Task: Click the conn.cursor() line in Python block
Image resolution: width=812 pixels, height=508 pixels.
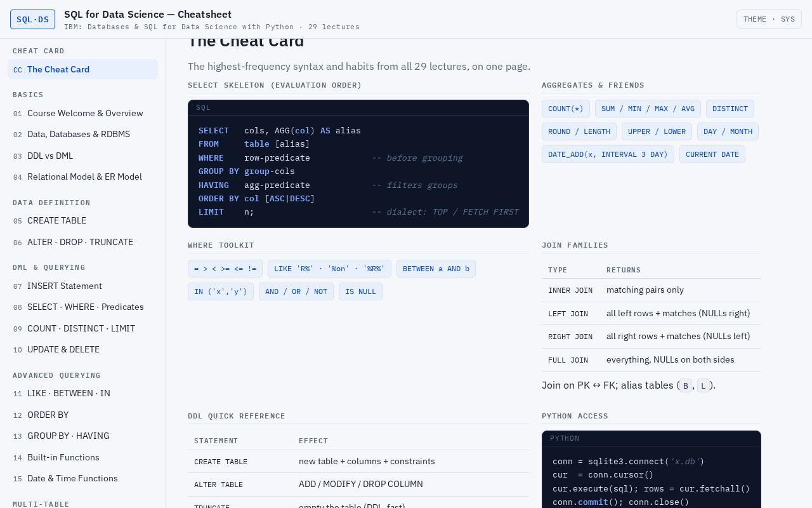Action: coord(603,475)
